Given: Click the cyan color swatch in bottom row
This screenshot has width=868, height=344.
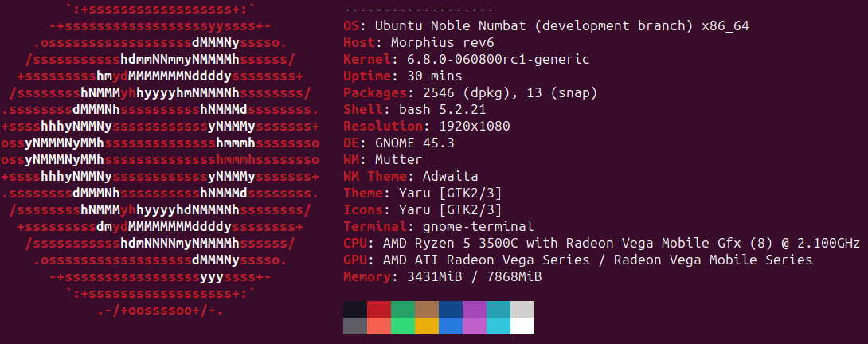Looking at the screenshot, I should point(499,326).
